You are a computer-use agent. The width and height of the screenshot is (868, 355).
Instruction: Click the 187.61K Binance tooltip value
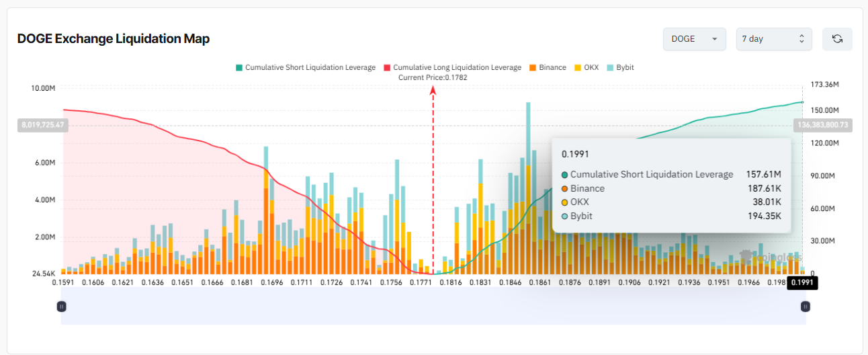pos(765,189)
